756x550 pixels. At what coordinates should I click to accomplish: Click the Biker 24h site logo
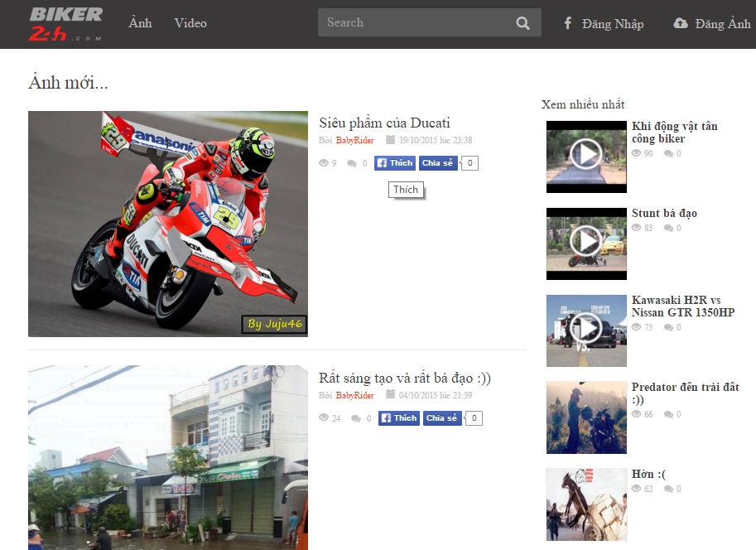65,24
